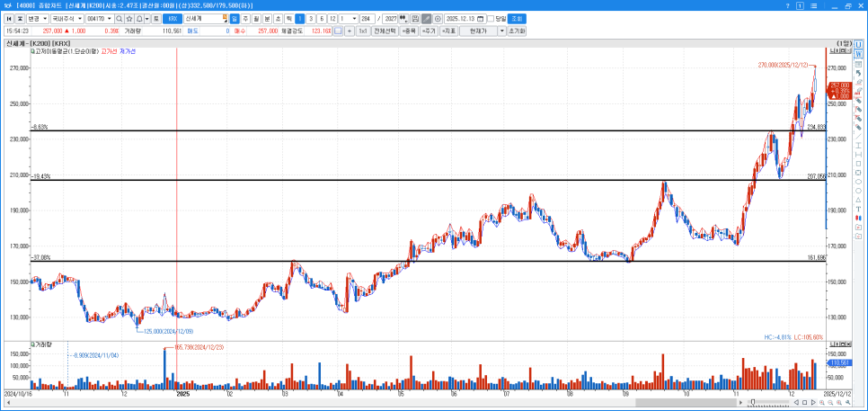
Task: Open the wrench settings icon at bottom right
Action: point(847,402)
